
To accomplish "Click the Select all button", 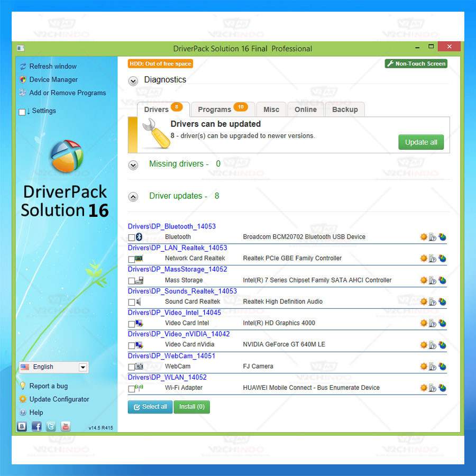I will pos(150,407).
